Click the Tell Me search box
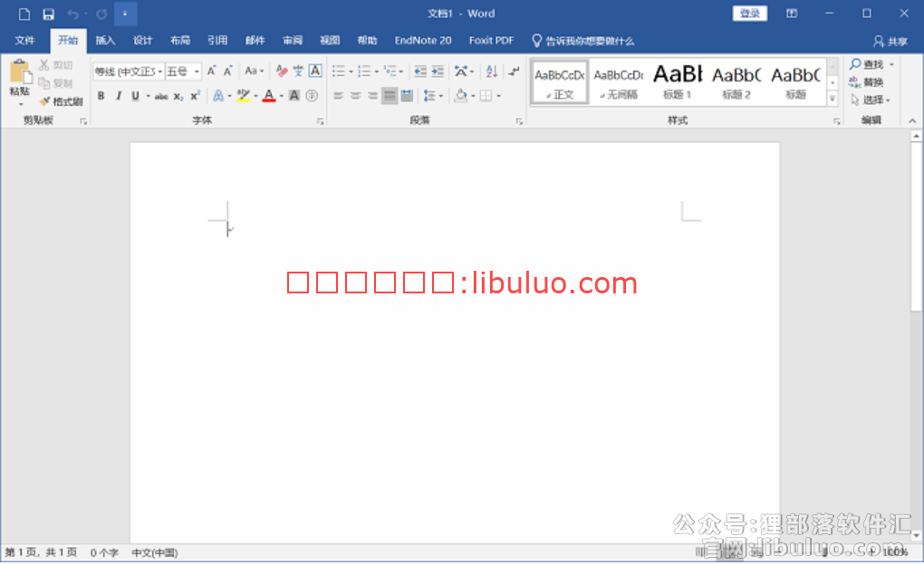 (x=583, y=42)
